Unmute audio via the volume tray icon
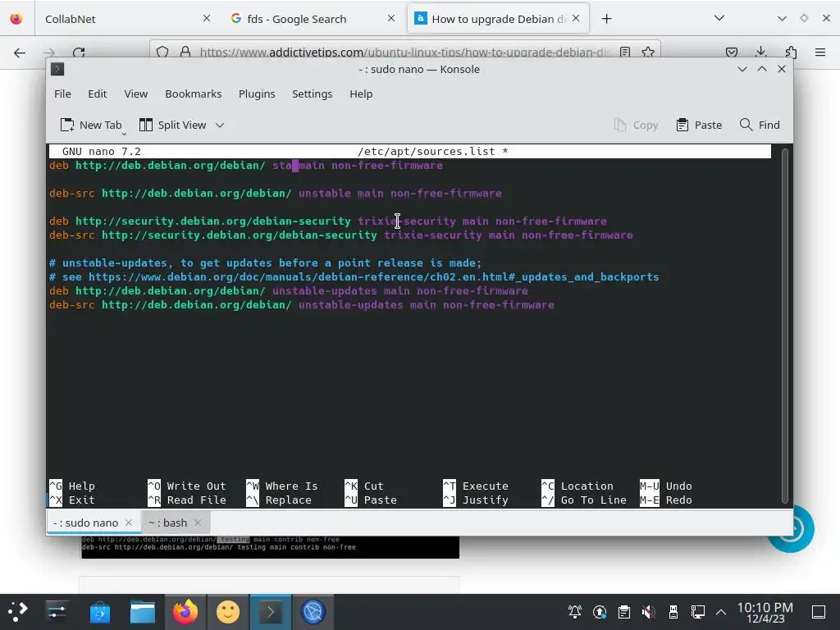The height and width of the screenshot is (630, 840). click(649, 611)
